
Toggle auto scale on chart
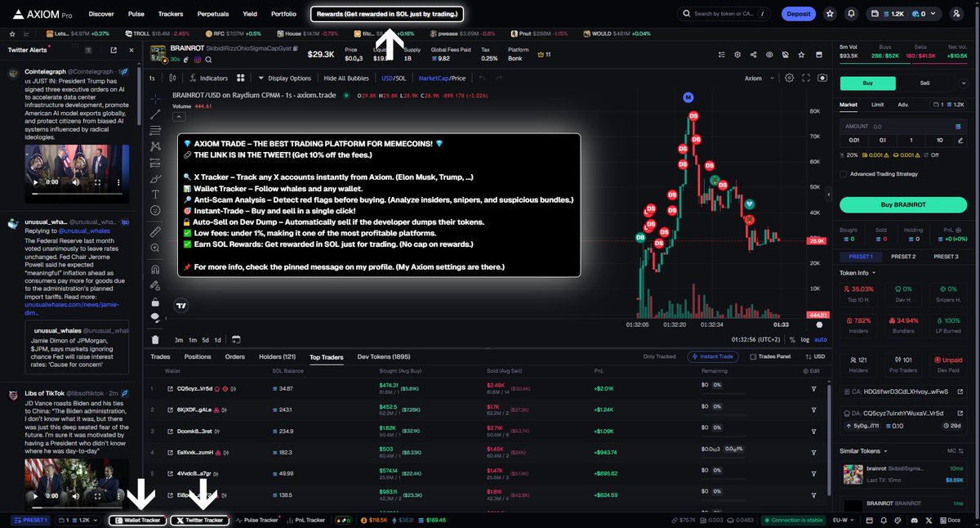click(821, 339)
